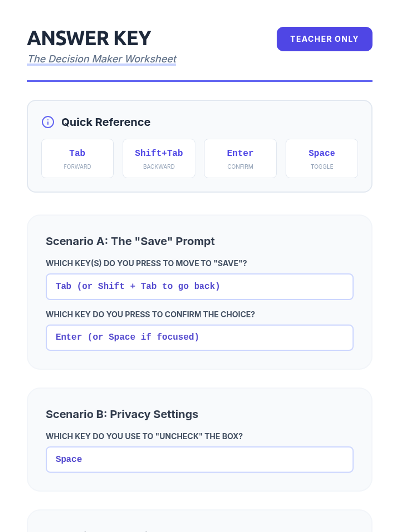Click the Scenario A: The "Save" Prompt heading
This screenshot has height=532, width=399.
pos(130,241)
